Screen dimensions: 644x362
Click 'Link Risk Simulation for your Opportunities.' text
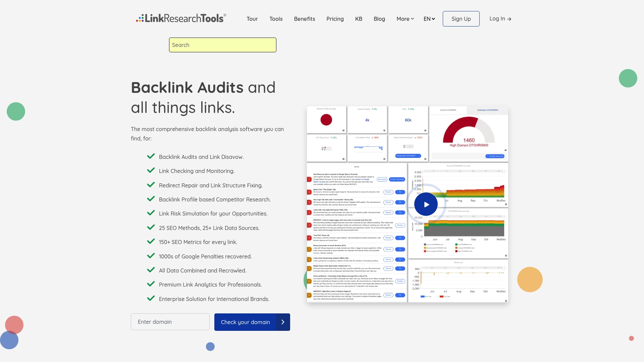[213, 214]
